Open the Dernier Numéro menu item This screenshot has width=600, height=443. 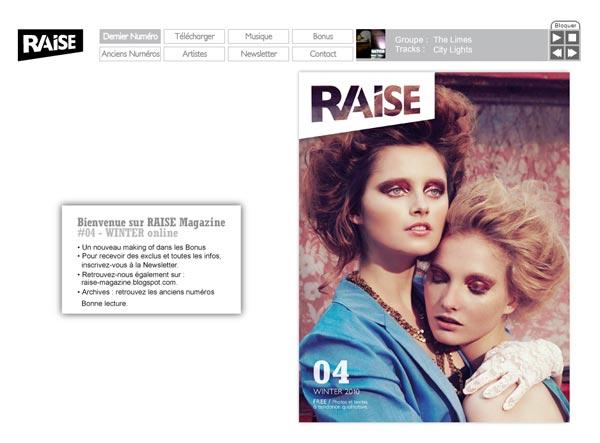click(x=130, y=36)
